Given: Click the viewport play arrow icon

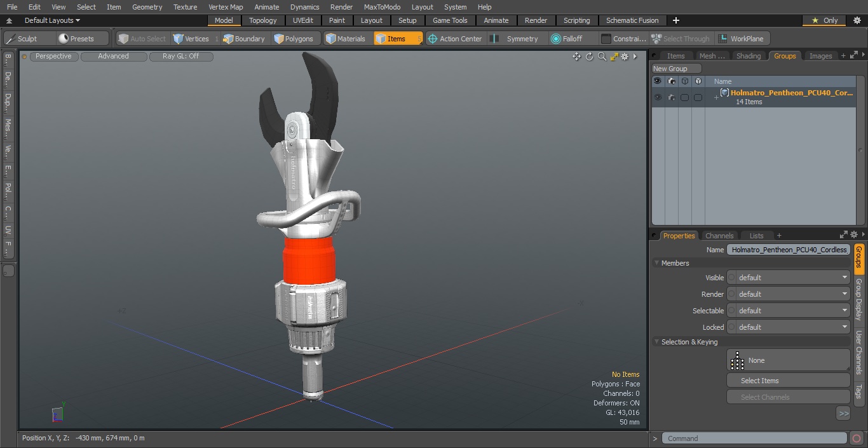Looking at the screenshot, I should pyautogui.click(x=635, y=57).
